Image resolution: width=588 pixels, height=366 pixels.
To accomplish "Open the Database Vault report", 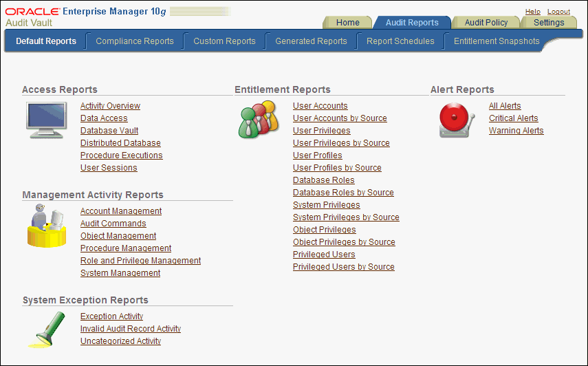I will click(x=109, y=131).
